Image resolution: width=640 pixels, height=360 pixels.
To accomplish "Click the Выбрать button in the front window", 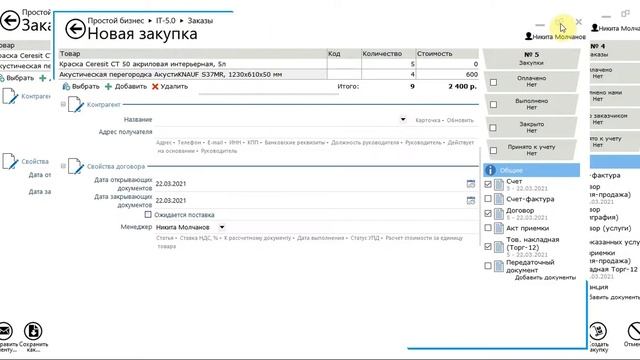I will [x=81, y=87].
